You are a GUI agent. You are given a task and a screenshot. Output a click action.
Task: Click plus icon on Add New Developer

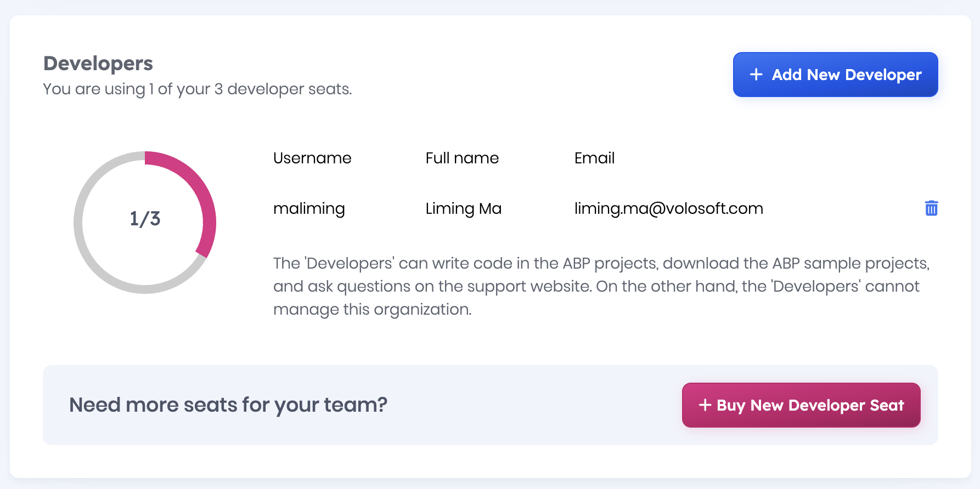(x=756, y=75)
